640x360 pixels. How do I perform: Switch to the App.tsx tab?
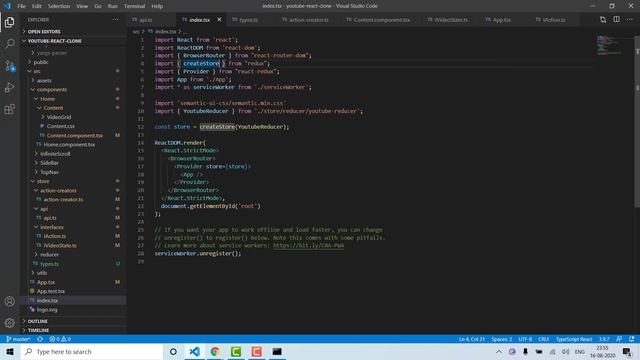coord(502,20)
